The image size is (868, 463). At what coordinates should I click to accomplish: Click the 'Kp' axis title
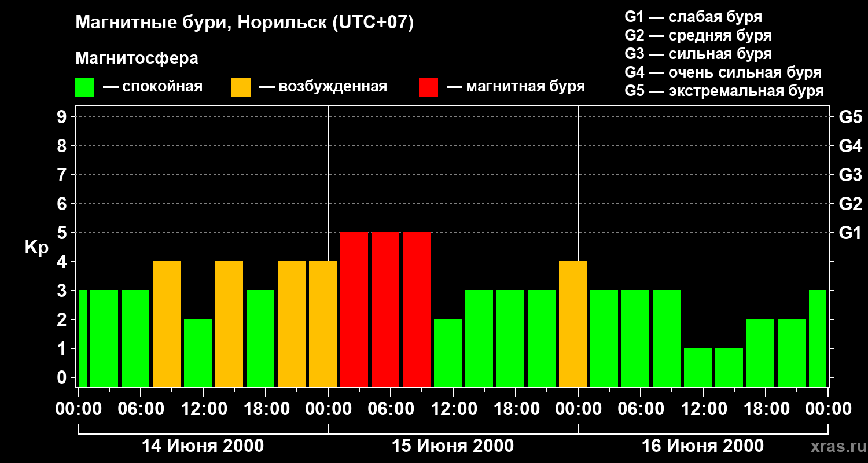pos(36,247)
